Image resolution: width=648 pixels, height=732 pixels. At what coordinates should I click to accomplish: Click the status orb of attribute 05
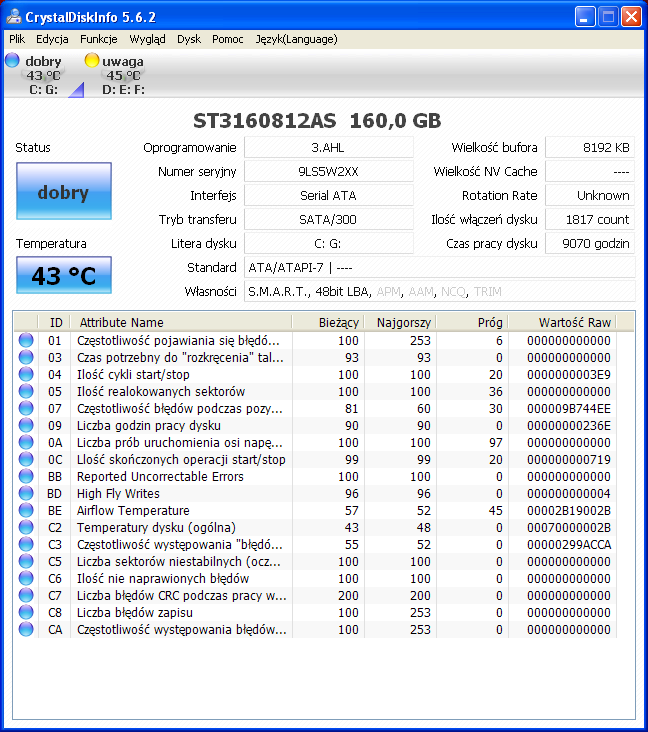(x=26, y=391)
